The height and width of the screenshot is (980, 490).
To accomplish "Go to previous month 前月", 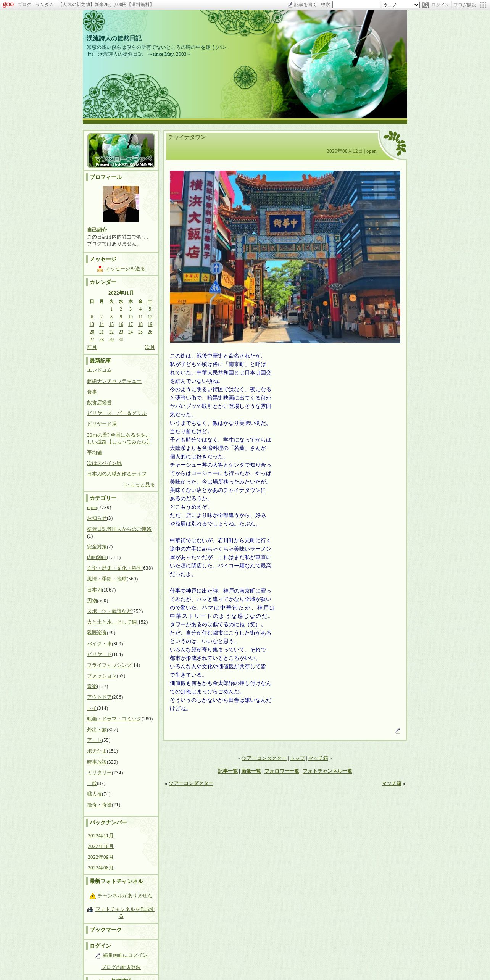I will point(92,347).
